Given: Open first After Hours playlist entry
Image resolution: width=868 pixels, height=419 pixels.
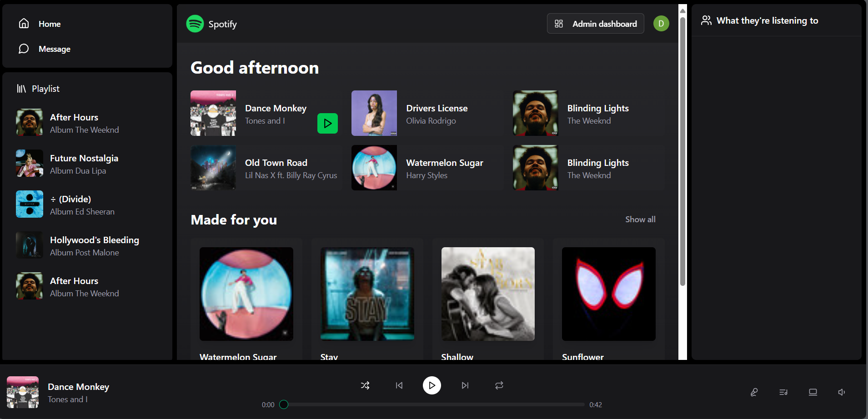Looking at the screenshot, I should (x=87, y=123).
